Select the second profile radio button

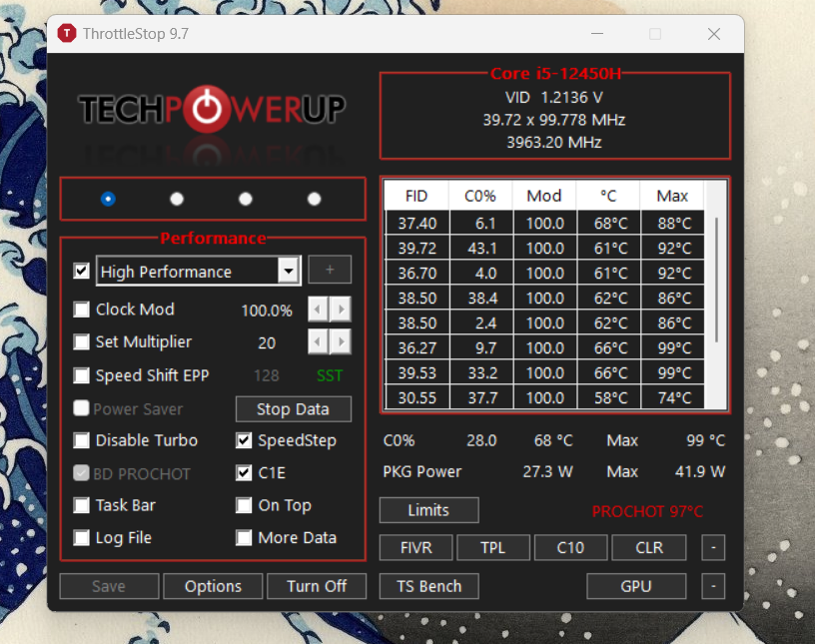pyautogui.click(x=177, y=199)
